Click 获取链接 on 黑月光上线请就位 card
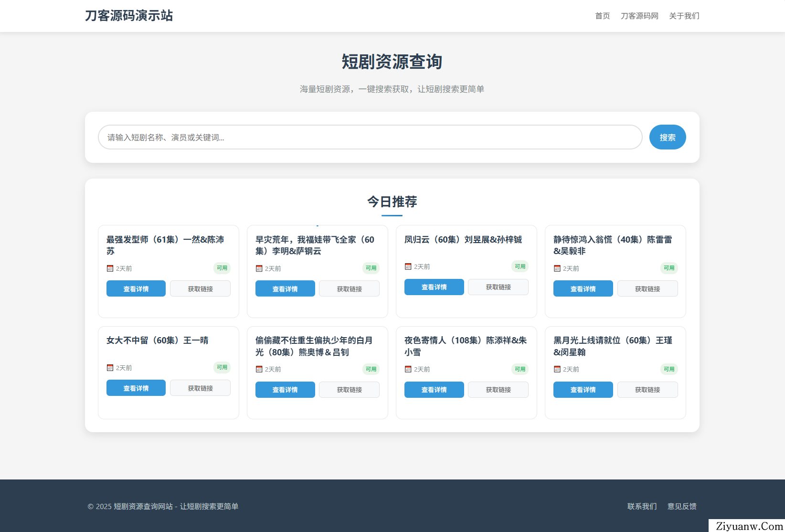 pyautogui.click(x=647, y=390)
